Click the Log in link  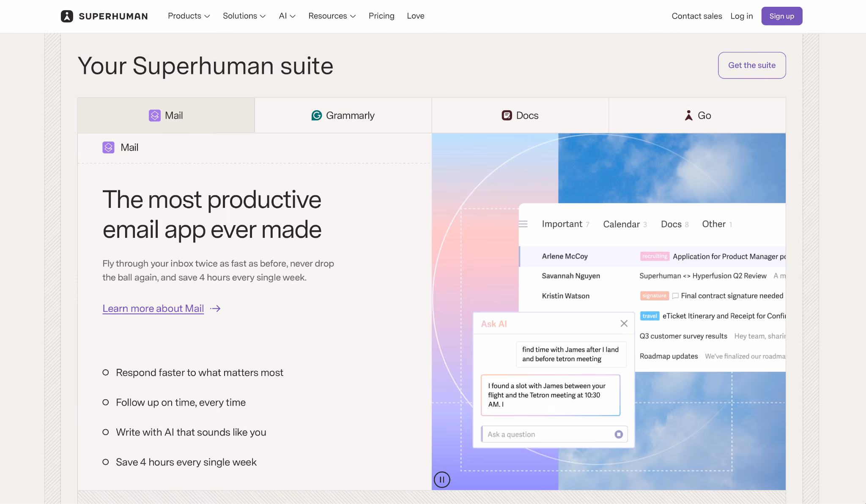point(742,16)
